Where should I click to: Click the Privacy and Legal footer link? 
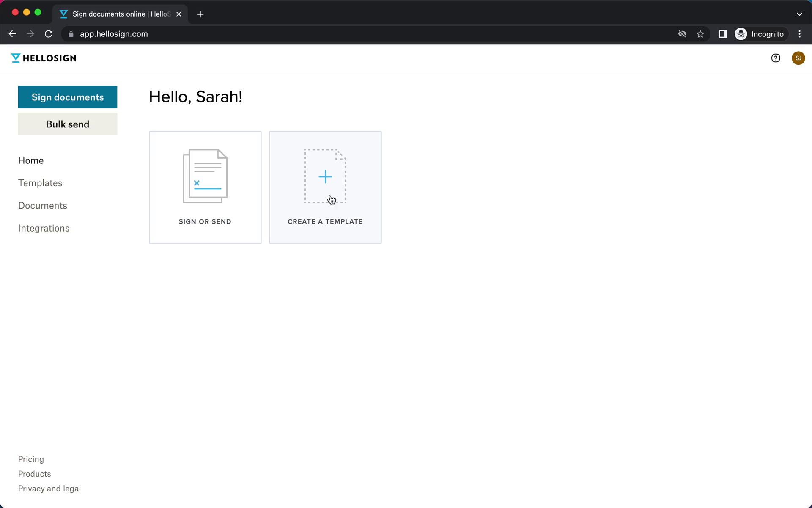(x=49, y=488)
